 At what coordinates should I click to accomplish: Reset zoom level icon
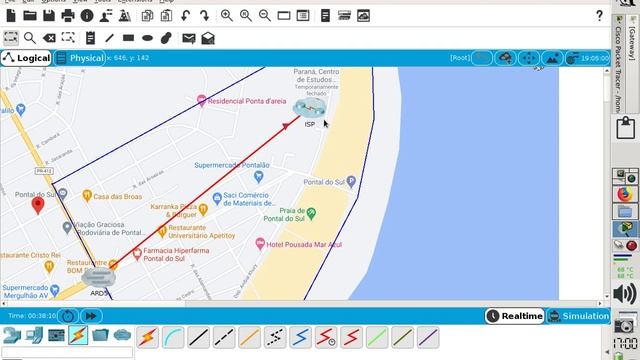[x=246, y=16]
